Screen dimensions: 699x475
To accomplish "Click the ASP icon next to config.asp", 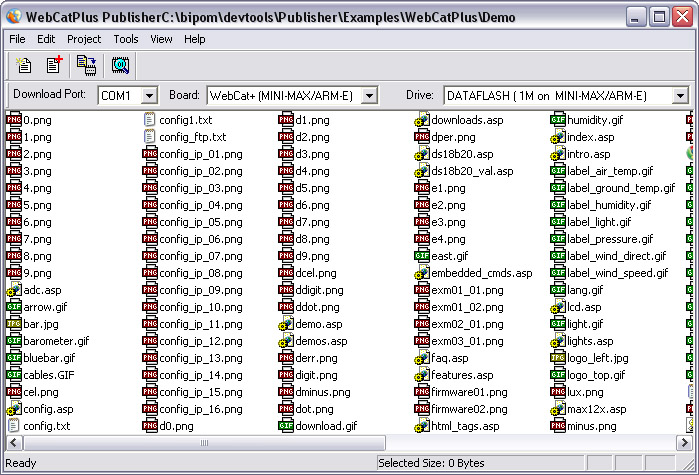I will point(14,409).
